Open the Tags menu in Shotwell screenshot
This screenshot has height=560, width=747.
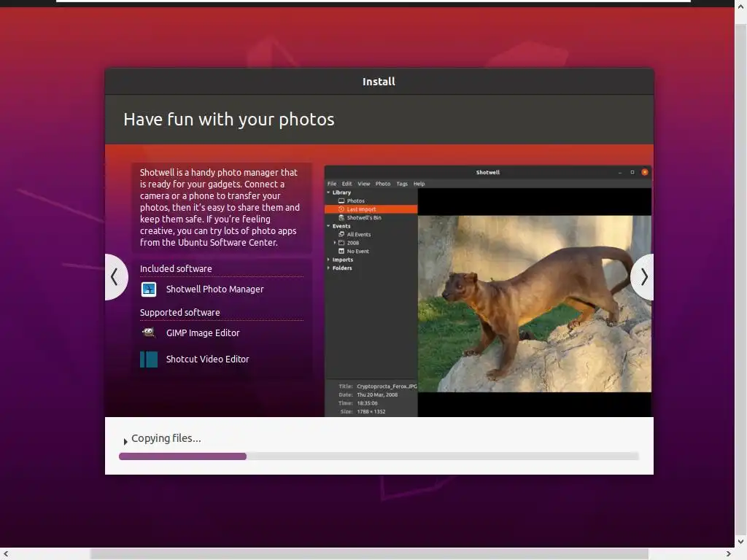(402, 184)
